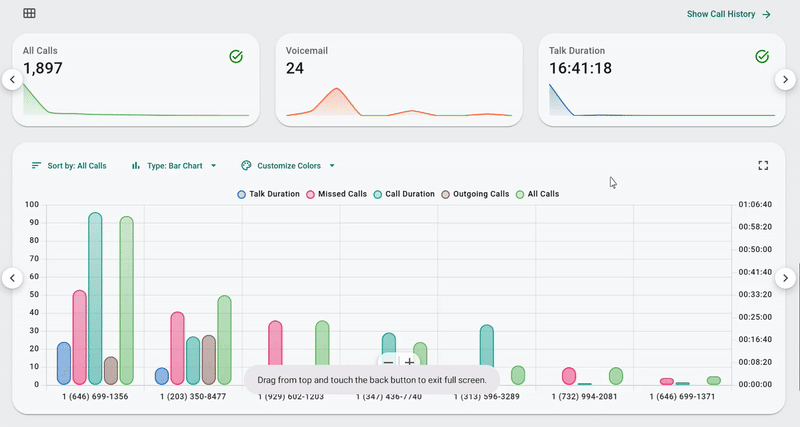This screenshot has width=800, height=427.
Task: Click Missed Calls bar for 1 (203) 350-8477
Action: [x=178, y=348]
